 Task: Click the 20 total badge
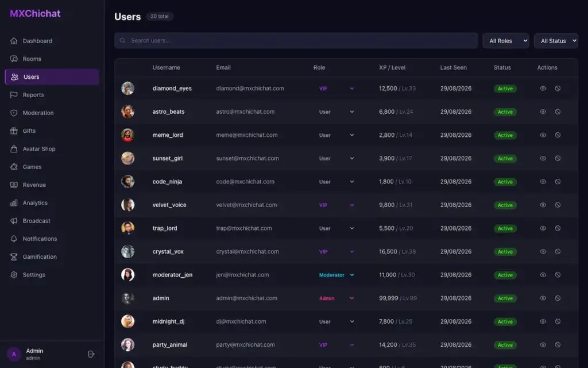(160, 17)
